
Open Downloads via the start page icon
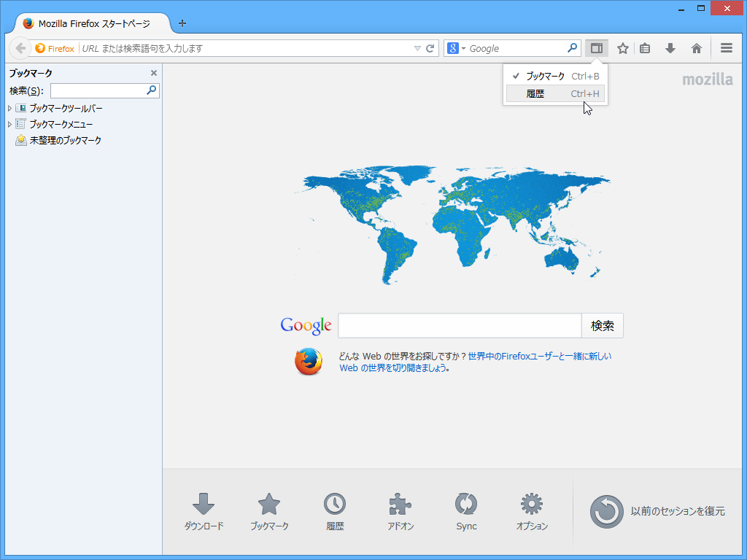coord(204,510)
